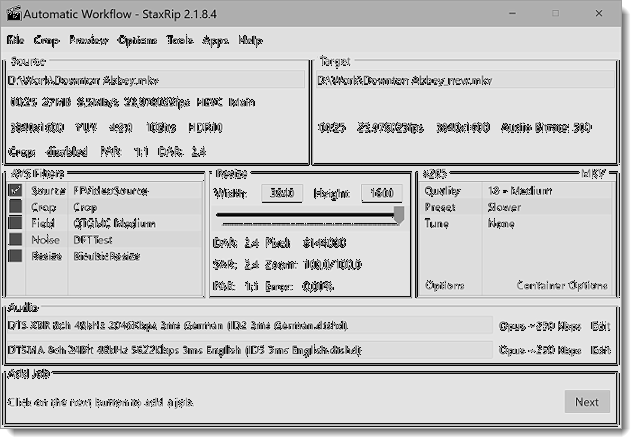Open the Preview menu

89,40
